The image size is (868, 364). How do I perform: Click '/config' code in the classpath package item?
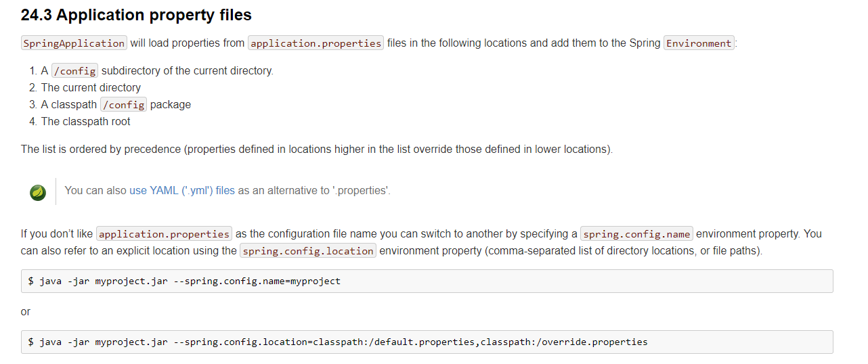pyautogui.click(x=123, y=105)
